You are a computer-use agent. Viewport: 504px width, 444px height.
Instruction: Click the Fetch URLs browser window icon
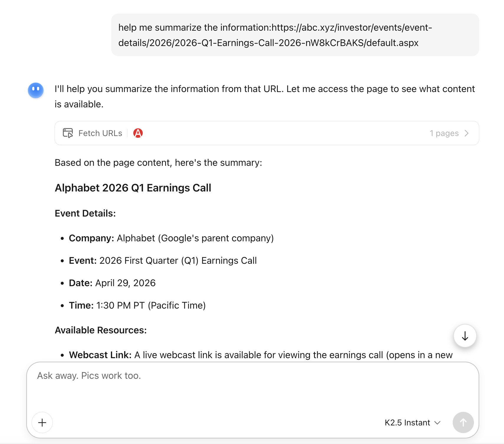click(x=68, y=133)
